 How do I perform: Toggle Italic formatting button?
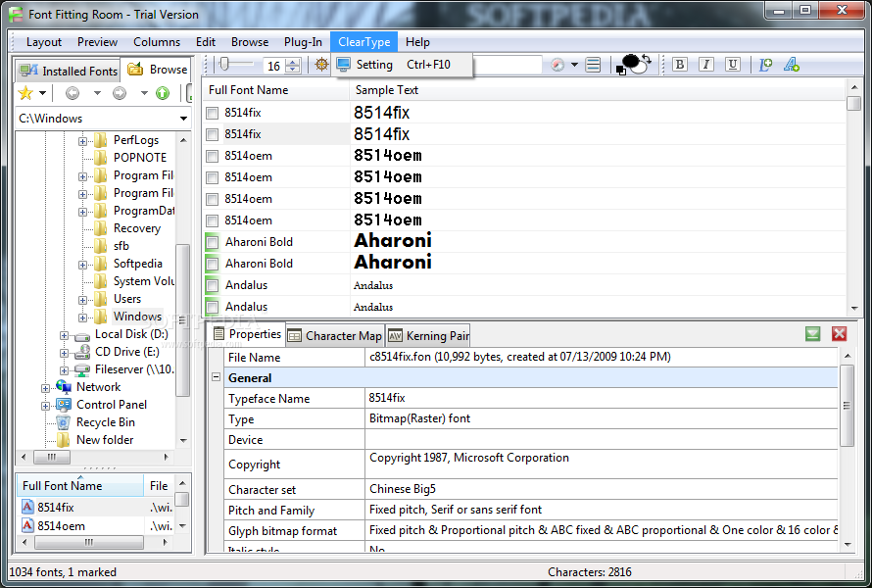(706, 65)
